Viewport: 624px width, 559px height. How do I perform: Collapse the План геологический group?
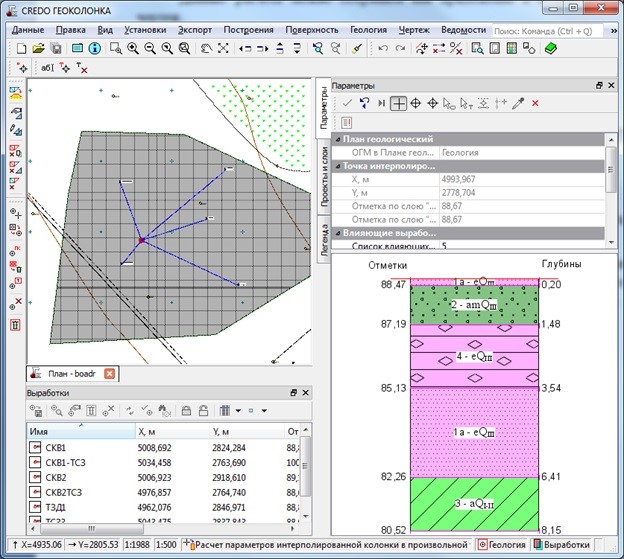338,139
